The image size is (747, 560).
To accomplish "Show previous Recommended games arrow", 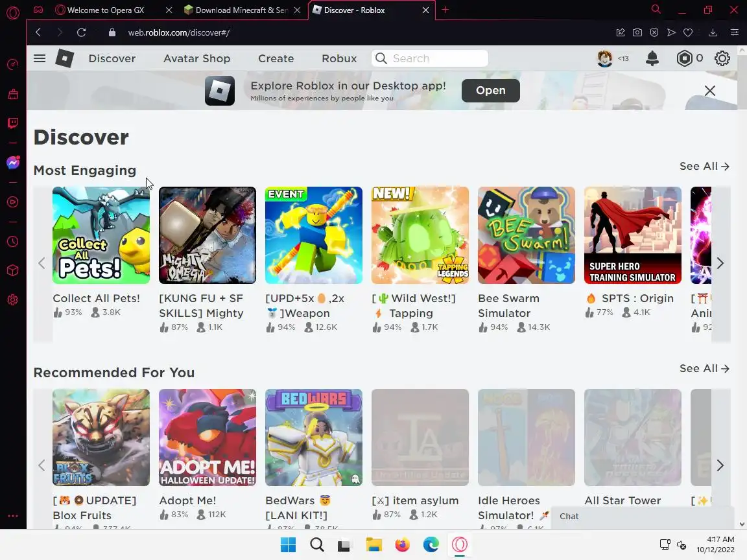I will pyautogui.click(x=42, y=465).
